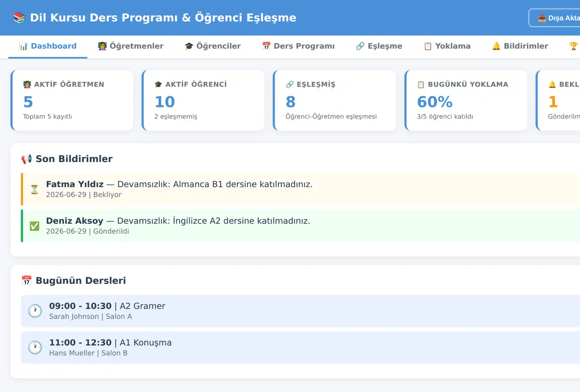Viewport: 580px width, 392px height.
Task: Go to the Ders Programı tab
Action: (x=298, y=46)
